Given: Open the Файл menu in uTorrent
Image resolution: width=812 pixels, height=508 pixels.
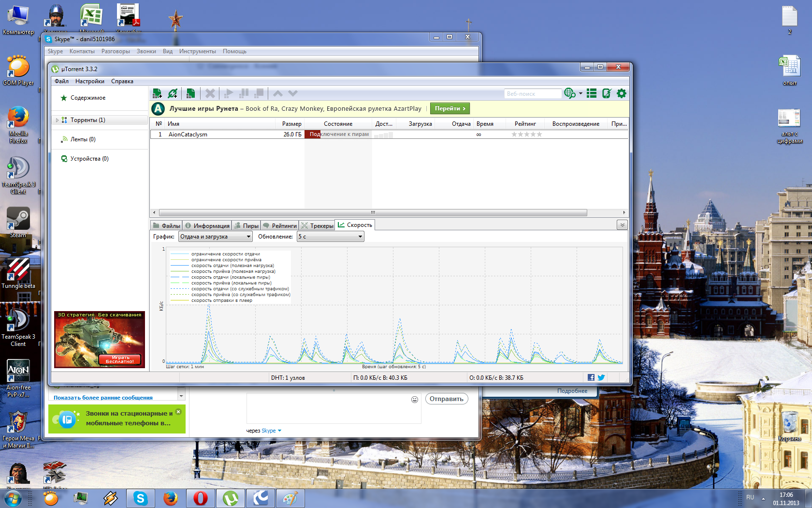Looking at the screenshot, I should (x=61, y=81).
